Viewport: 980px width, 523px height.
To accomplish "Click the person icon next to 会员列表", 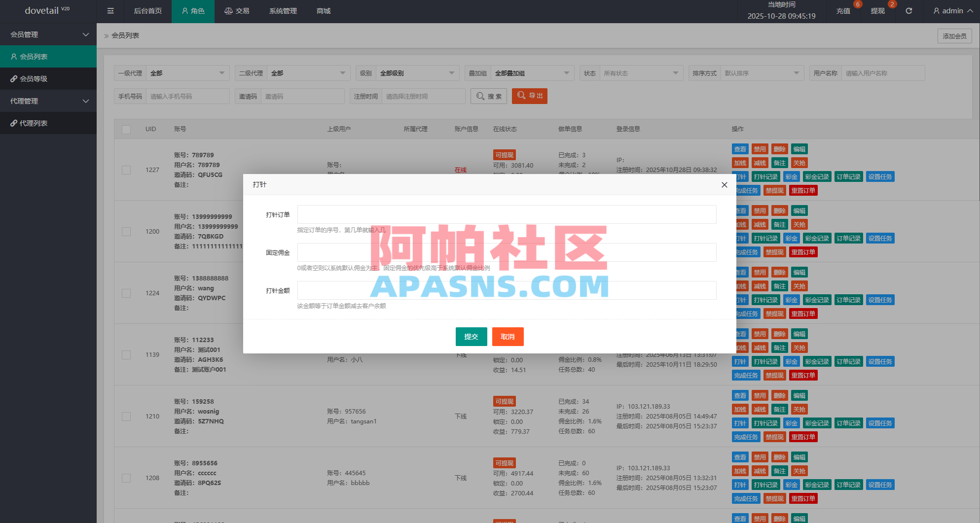I will click(14, 57).
